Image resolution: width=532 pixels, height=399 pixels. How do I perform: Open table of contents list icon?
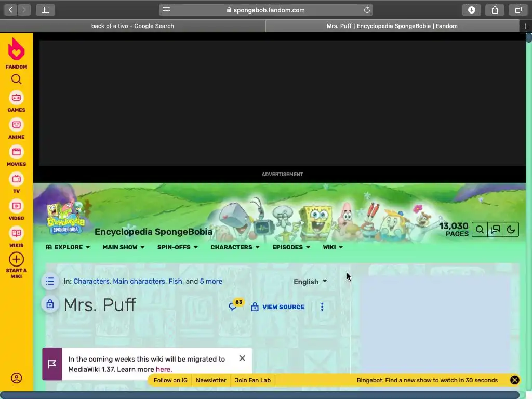[50, 281]
